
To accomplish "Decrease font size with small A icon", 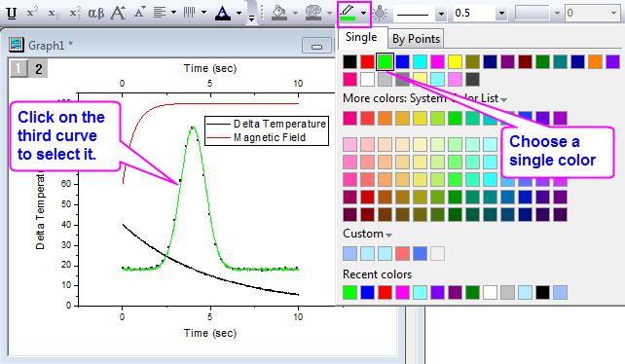I will 139,13.
